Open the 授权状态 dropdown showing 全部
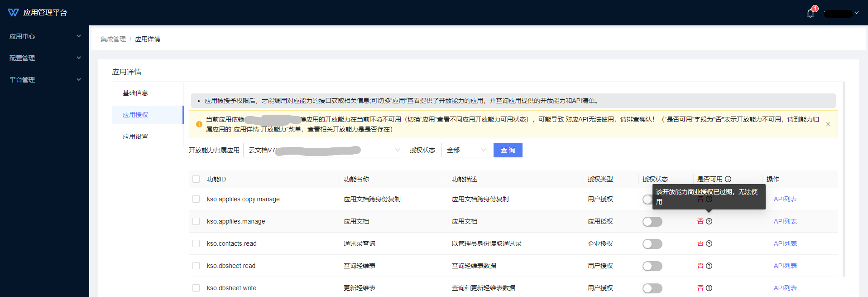868x297 pixels. (465, 150)
